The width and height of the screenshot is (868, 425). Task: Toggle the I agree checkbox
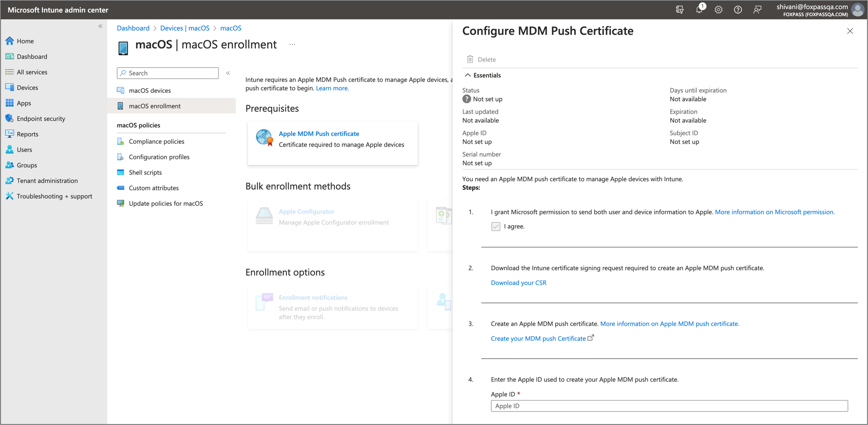click(496, 227)
